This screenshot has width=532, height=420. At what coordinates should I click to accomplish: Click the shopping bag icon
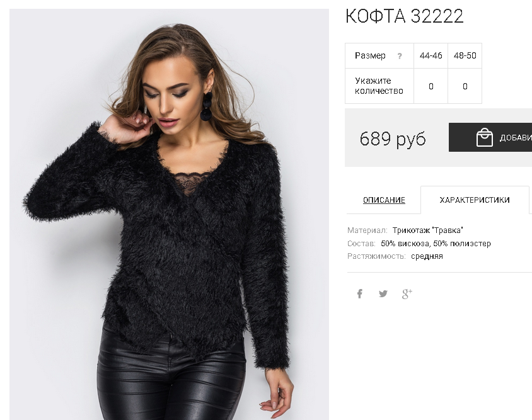(485, 137)
